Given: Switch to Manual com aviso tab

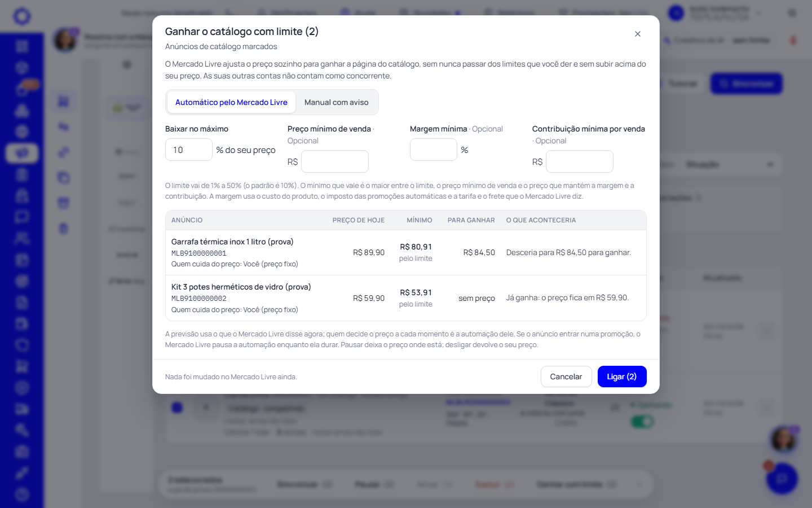Looking at the screenshot, I should (337, 102).
